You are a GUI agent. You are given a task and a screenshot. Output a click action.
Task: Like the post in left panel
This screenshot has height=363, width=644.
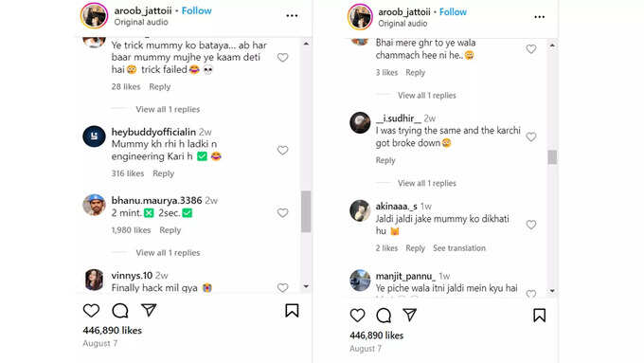(91, 310)
